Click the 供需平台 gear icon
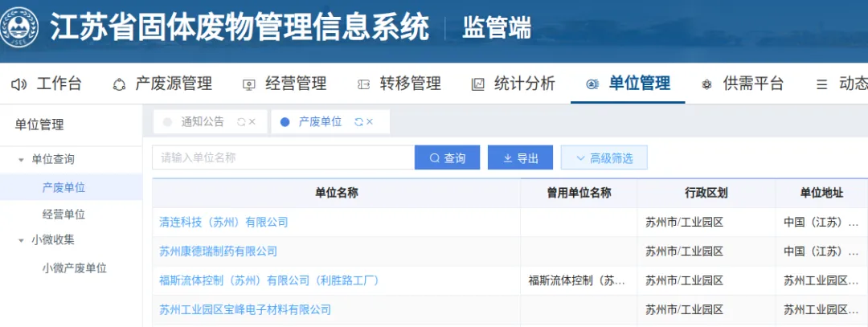The image size is (868, 327). (x=706, y=84)
